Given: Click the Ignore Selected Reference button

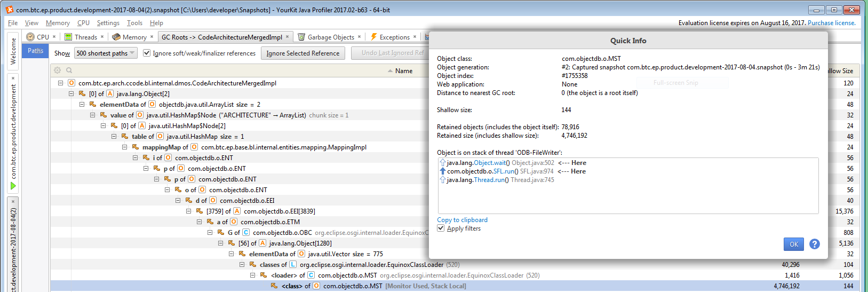Looking at the screenshot, I should click(302, 53).
